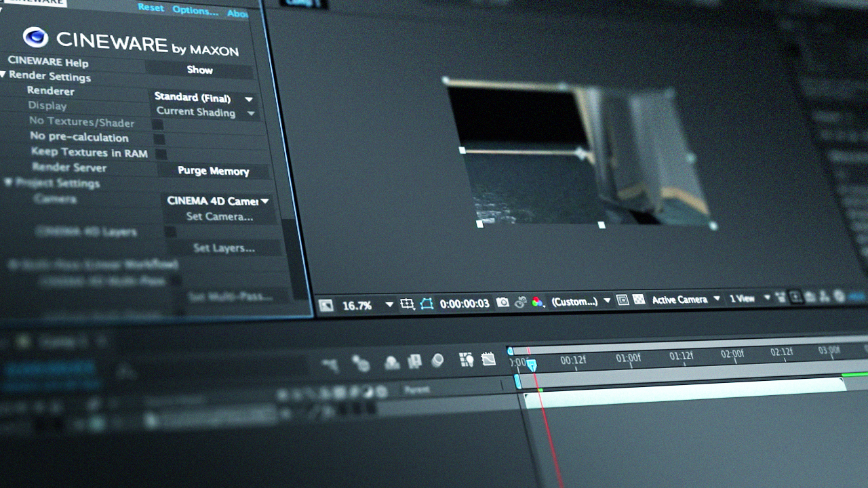The image size is (868, 488).
Task: Click the Set Camera... button
Action: [219, 217]
